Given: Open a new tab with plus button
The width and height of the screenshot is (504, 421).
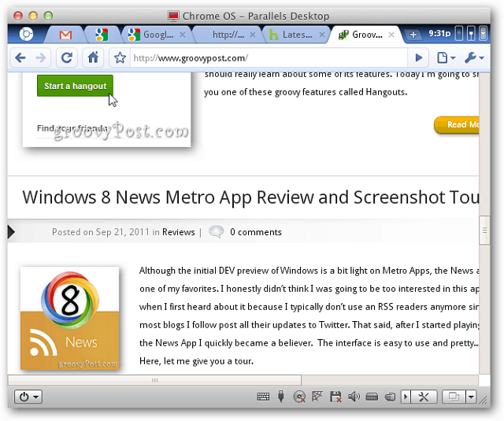Looking at the screenshot, I should (x=413, y=35).
